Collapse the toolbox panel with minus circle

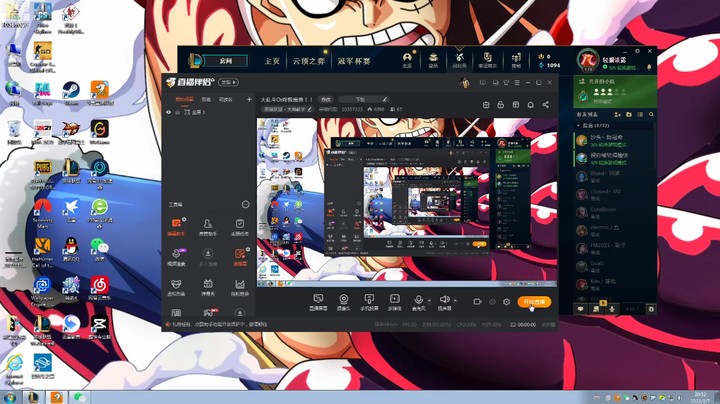click(x=246, y=204)
